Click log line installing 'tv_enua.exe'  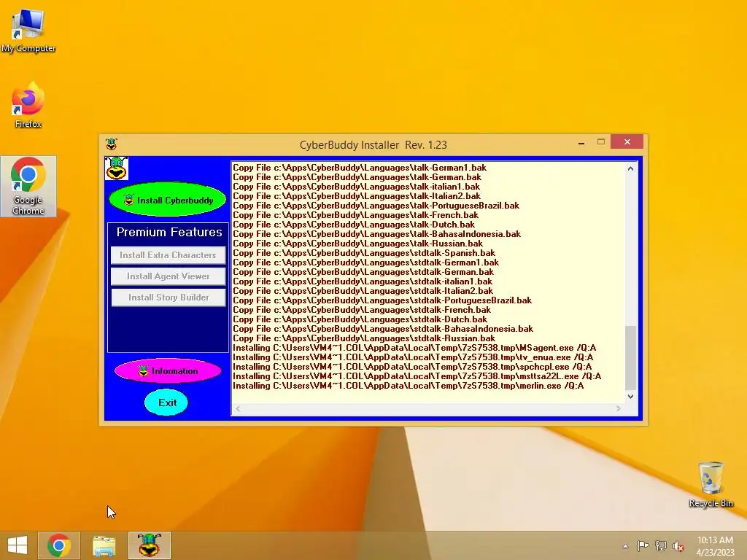[413, 357]
